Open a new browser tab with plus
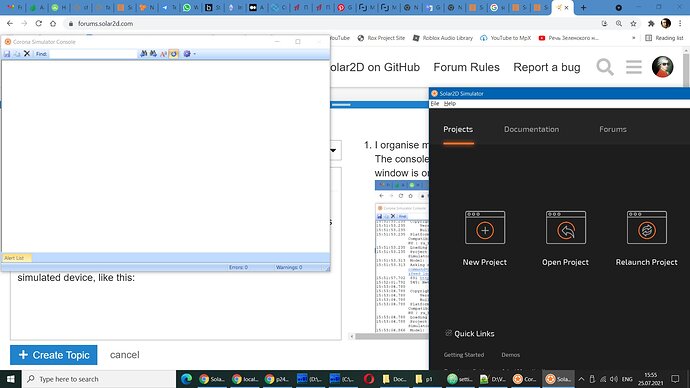This screenshot has width=690, height=388. [x=584, y=7]
